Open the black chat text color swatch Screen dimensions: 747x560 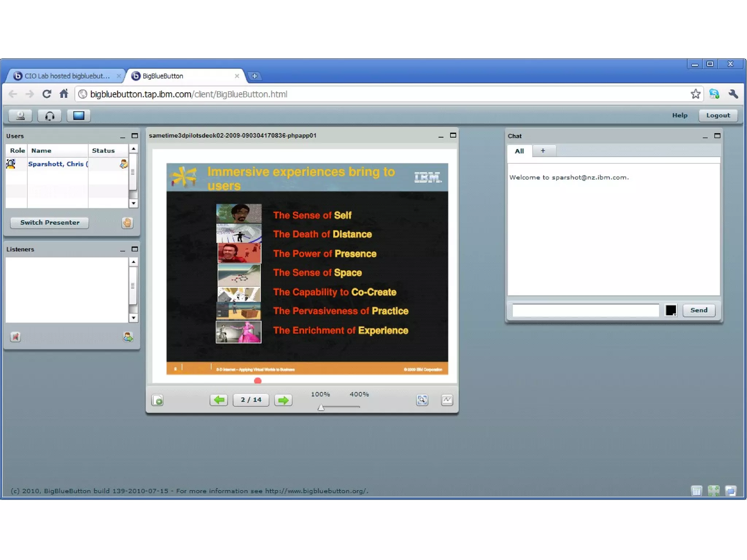pos(670,310)
